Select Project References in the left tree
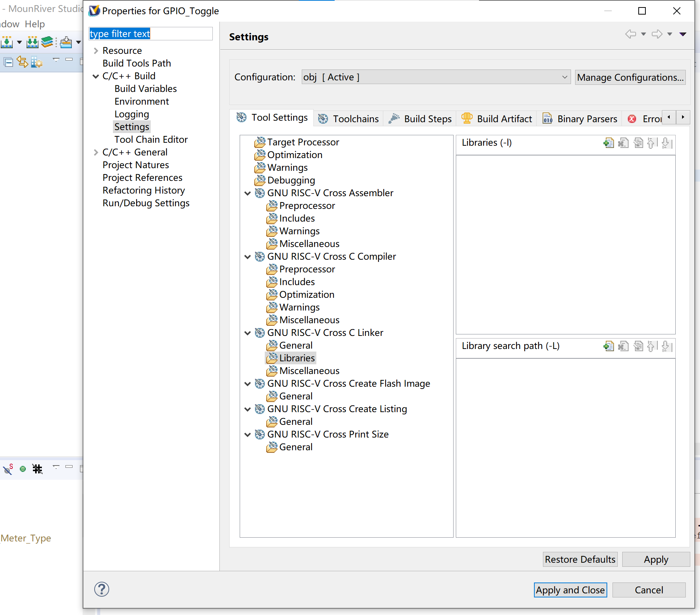The height and width of the screenshot is (615, 700). [142, 178]
